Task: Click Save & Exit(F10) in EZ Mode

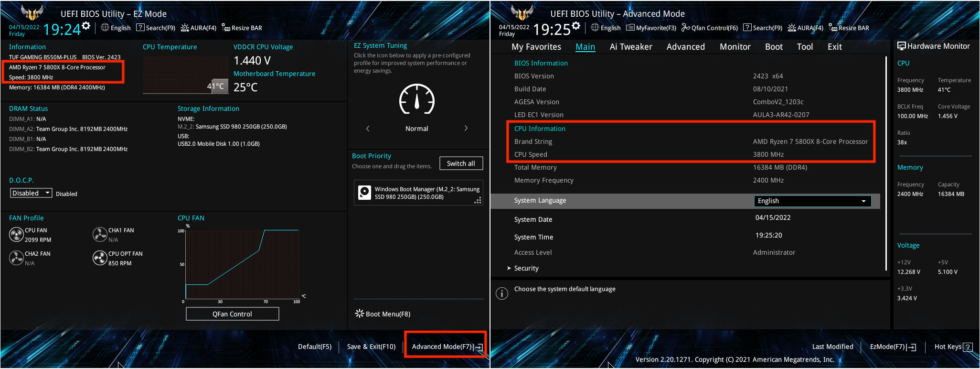Action: point(371,347)
